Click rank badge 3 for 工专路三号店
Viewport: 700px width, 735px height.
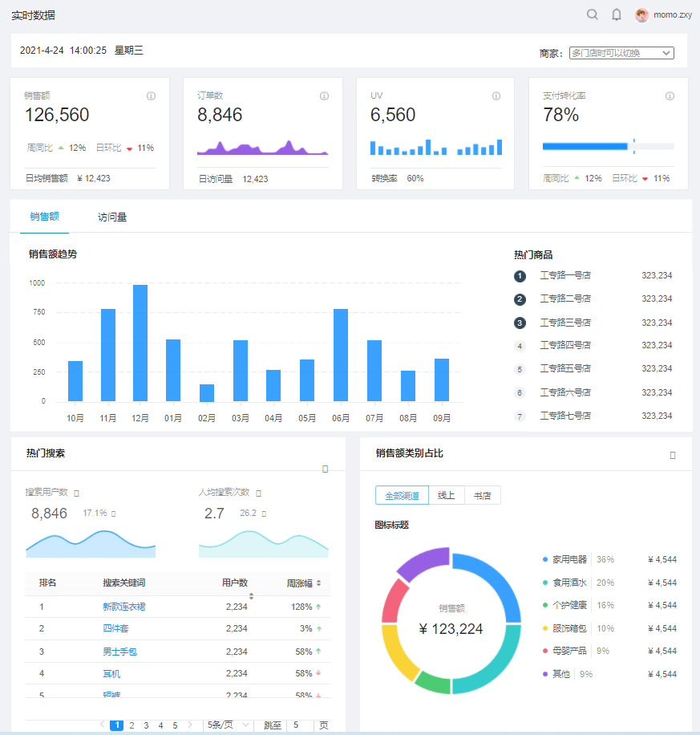click(520, 323)
